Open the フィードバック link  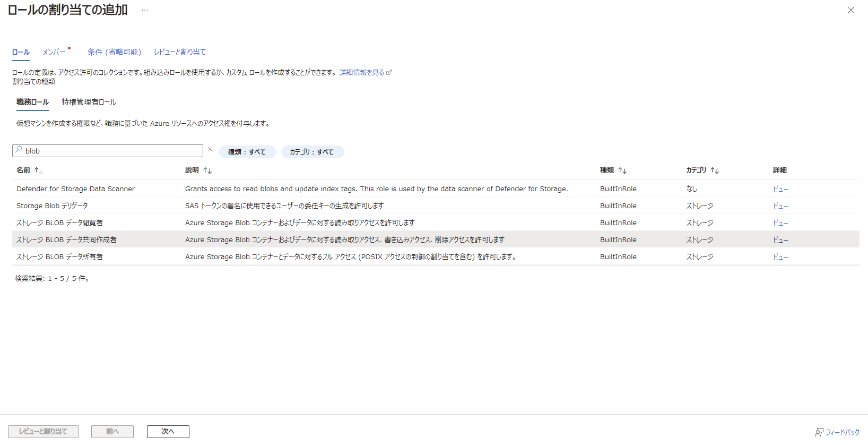tap(843, 432)
